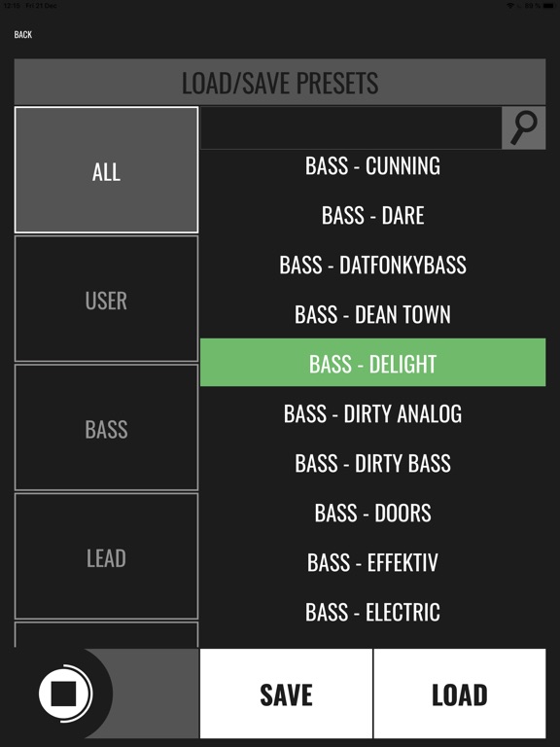Select the BASS - DIRTY ANALOG preset
560x747 pixels.
tap(373, 413)
